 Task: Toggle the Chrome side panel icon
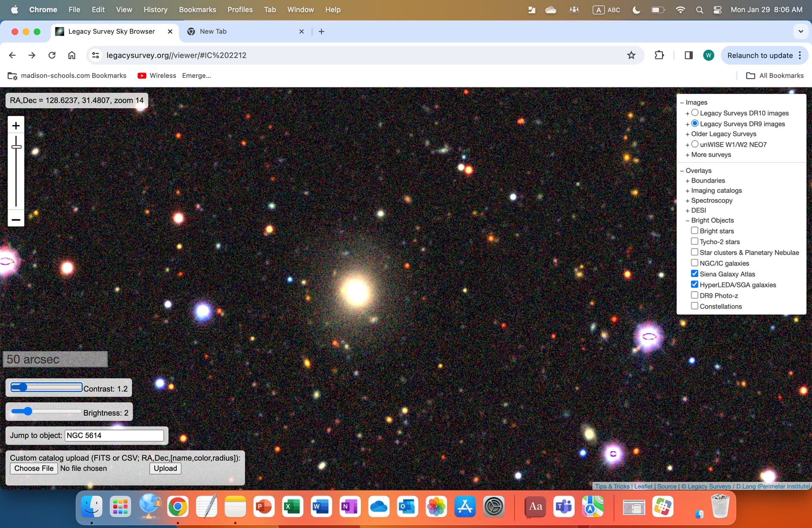(x=689, y=55)
